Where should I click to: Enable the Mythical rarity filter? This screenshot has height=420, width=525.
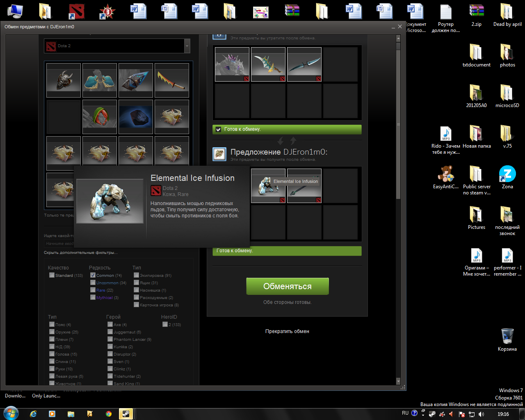tap(93, 297)
